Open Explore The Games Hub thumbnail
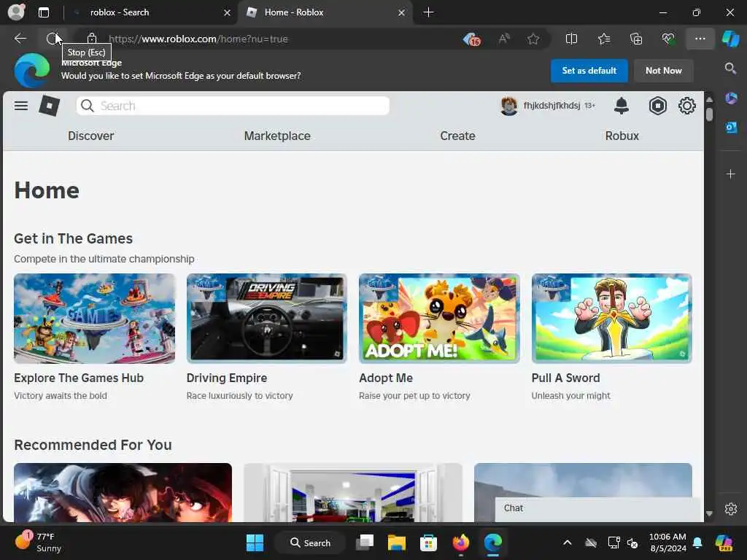The image size is (747, 560). click(x=94, y=318)
